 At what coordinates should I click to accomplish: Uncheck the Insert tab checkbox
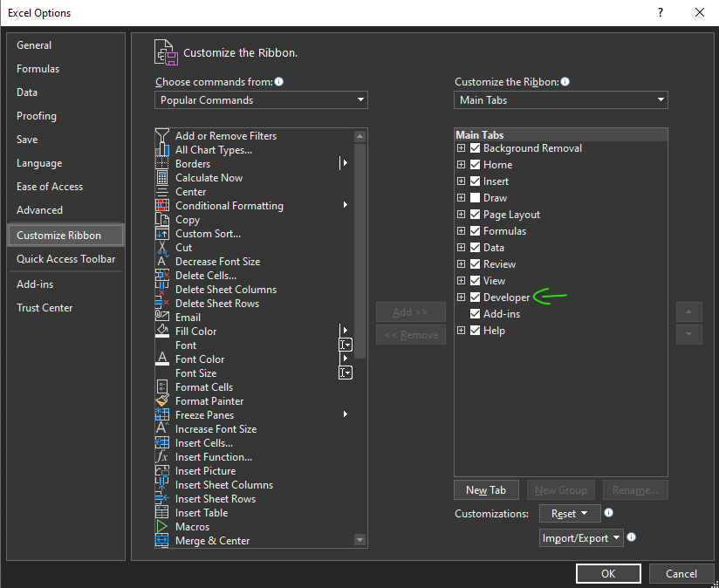(475, 181)
